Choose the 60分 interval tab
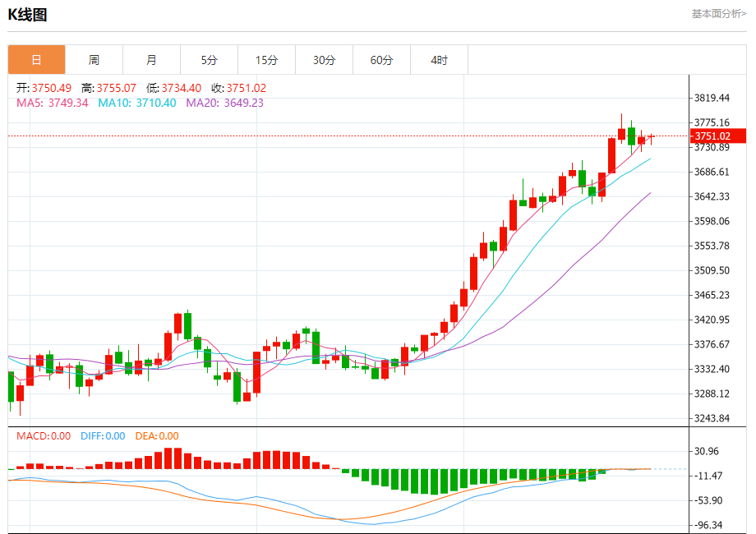 coord(381,60)
